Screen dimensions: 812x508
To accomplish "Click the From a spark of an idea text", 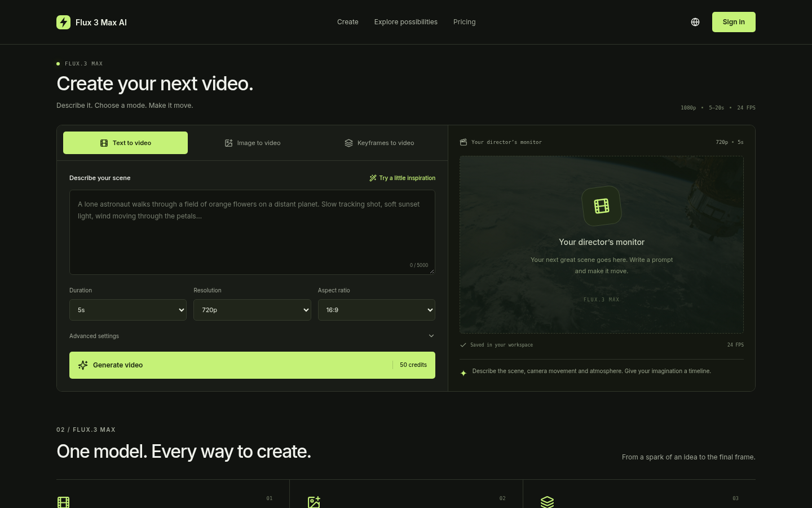I will pos(689,457).
